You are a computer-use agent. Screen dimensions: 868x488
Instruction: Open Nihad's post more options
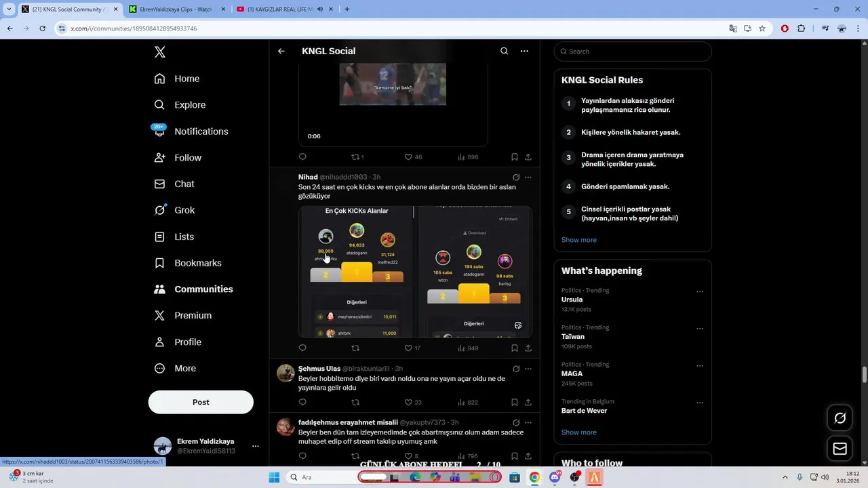[528, 178]
